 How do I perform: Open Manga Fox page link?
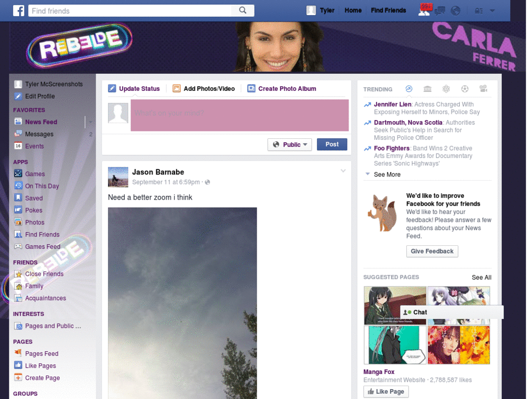(x=379, y=372)
